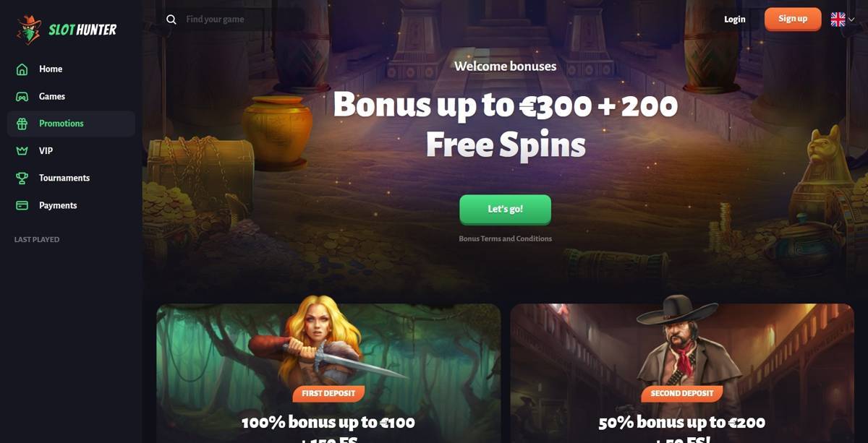Open the Games menu item
868x443 pixels.
(x=71, y=96)
